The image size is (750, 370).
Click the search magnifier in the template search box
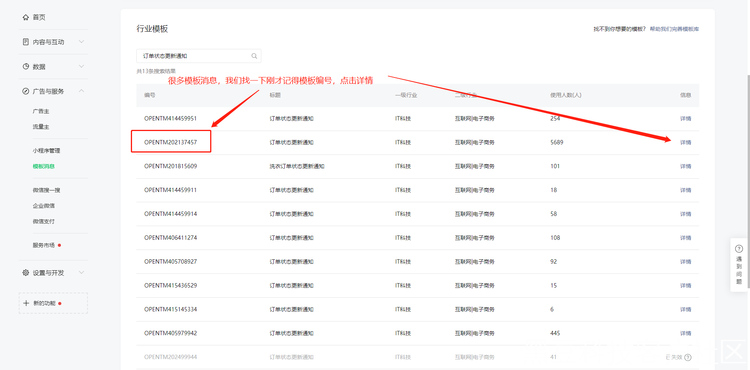254,56
